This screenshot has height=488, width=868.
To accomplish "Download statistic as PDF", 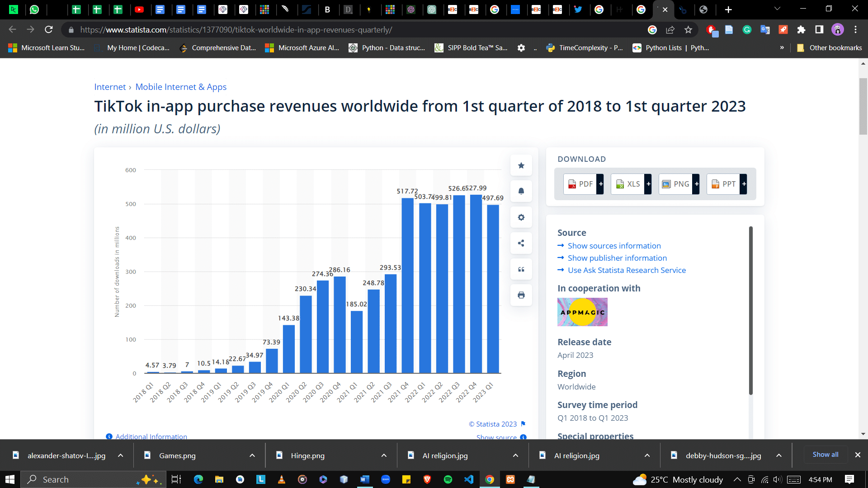I will point(583,184).
